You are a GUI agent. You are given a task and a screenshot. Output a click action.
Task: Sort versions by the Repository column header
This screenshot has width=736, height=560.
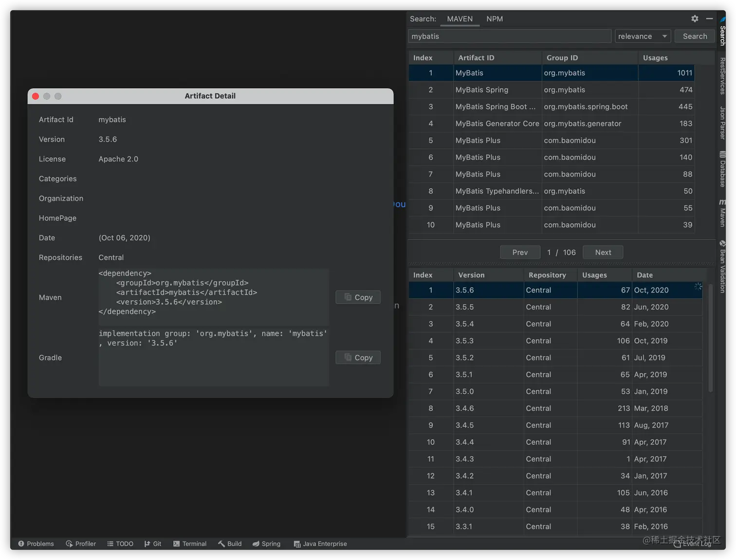tap(551, 275)
